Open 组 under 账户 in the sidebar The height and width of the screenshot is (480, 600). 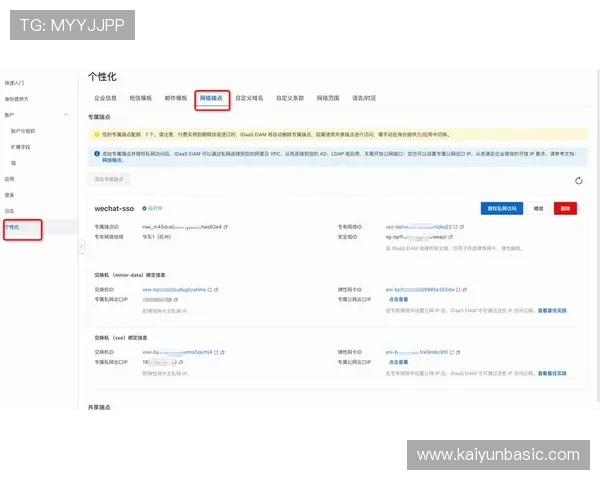tap(13, 163)
